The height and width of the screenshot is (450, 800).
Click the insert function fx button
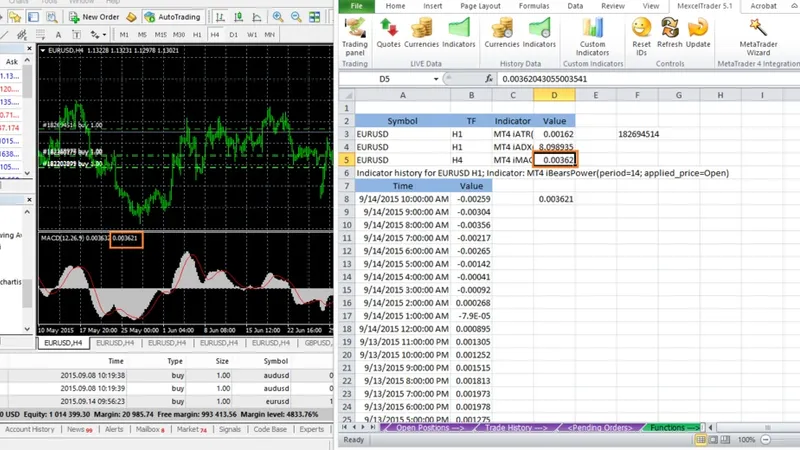[489, 79]
